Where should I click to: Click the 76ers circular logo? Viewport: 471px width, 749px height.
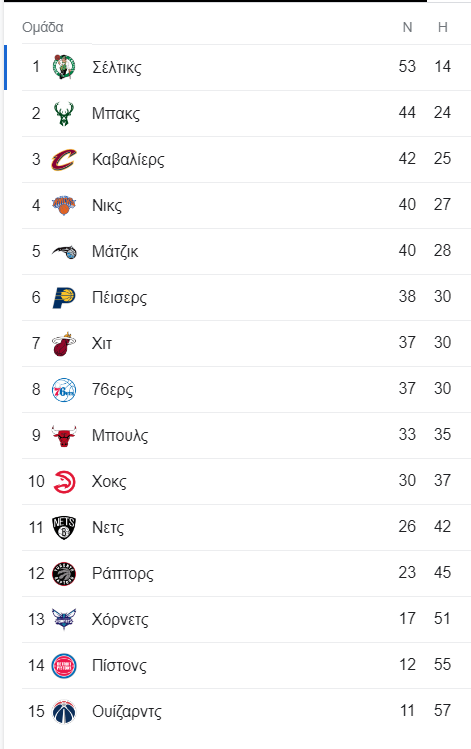(64, 389)
